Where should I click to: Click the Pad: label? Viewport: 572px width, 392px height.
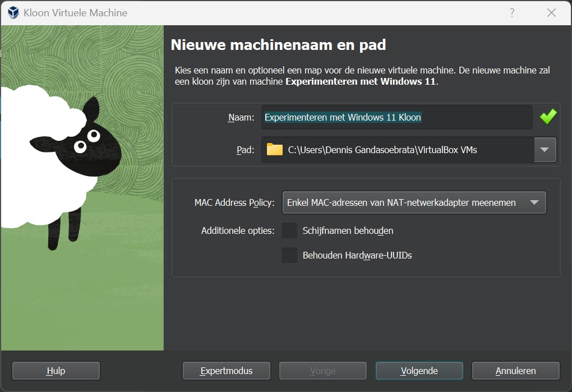click(245, 150)
